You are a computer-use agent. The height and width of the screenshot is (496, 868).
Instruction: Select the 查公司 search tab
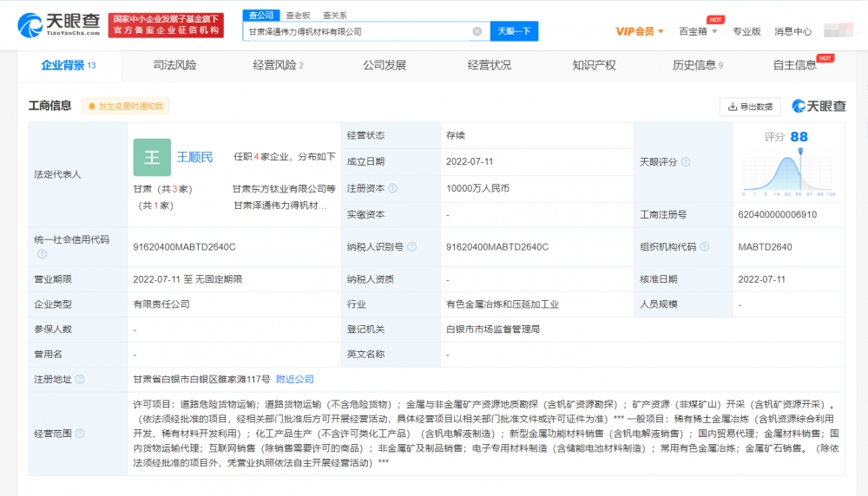260,16
